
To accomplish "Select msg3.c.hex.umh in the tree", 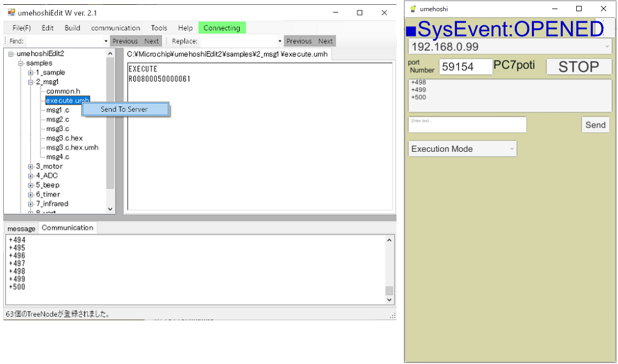I will pyautogui.click(x=72, y=148).
